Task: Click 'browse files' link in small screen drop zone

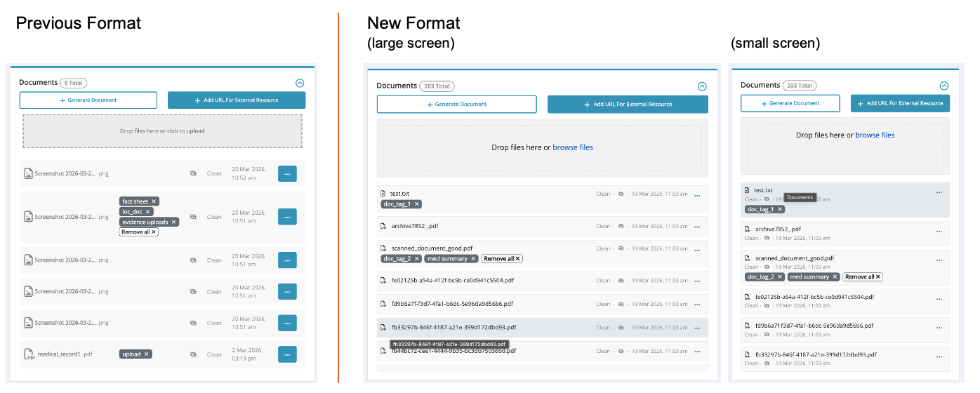Action: tap(875, 135)
